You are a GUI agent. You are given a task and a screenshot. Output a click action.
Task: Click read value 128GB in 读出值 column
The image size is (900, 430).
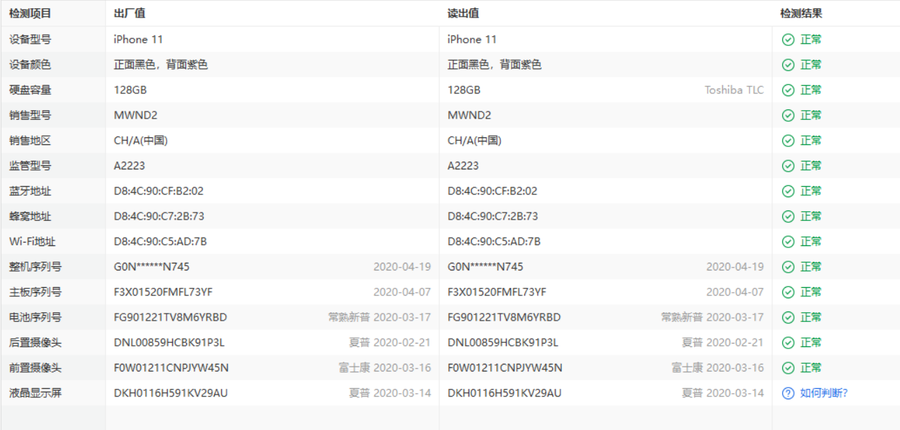coord(464,90)
